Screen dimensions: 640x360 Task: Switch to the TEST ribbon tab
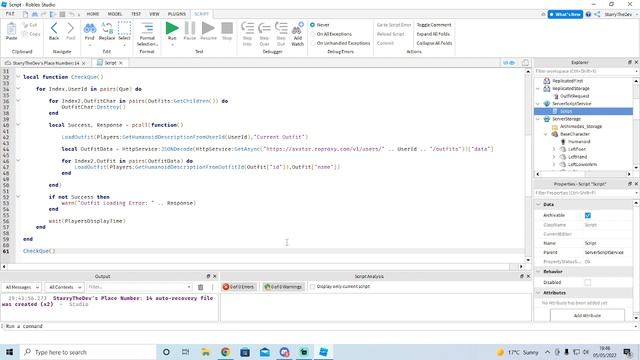point(136,14)
